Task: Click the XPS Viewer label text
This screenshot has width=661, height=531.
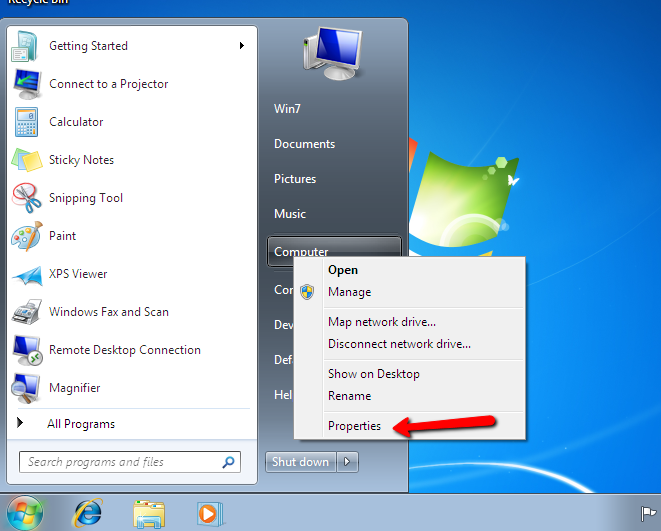Action: [78, 274]
